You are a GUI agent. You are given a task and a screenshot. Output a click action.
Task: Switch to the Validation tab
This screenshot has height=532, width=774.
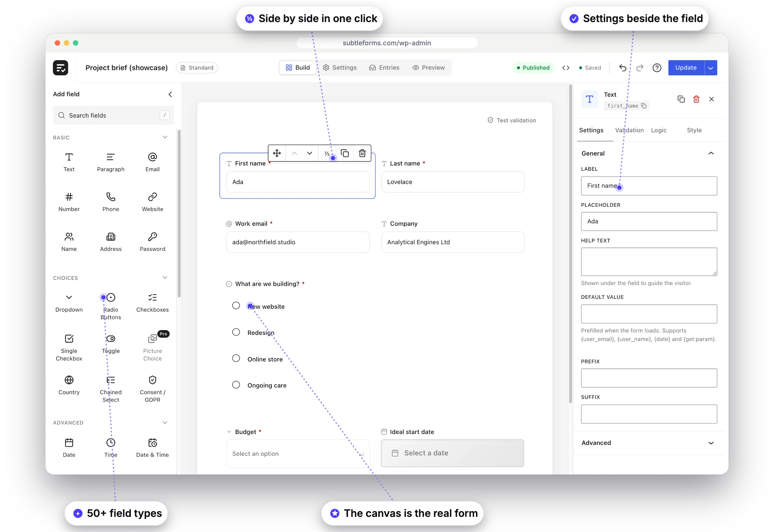point(629,130)
